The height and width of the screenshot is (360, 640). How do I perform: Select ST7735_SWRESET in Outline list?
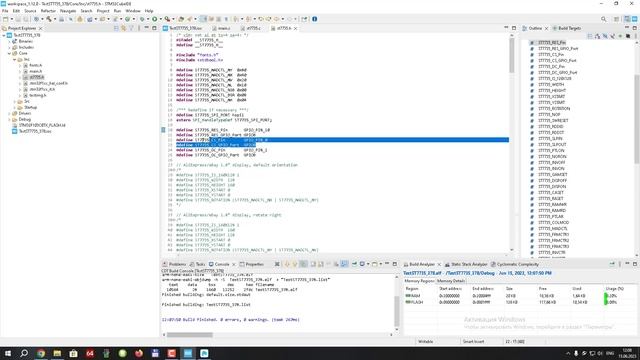coord(553,120)
